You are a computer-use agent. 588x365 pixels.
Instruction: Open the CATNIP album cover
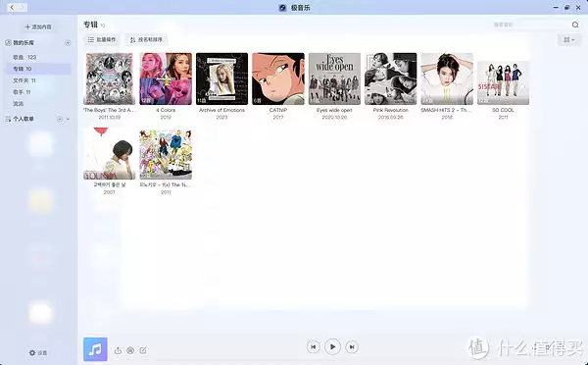[278, 78]
